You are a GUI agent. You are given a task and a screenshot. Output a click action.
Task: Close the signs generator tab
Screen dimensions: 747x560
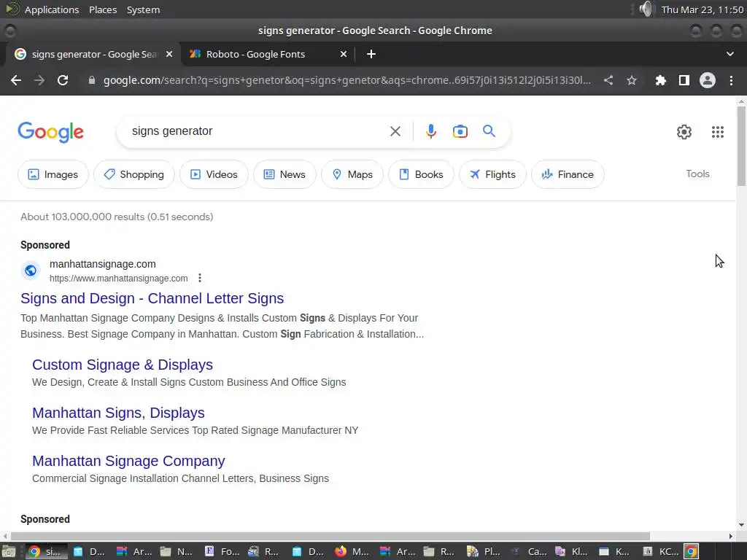(x=169, y=54)
